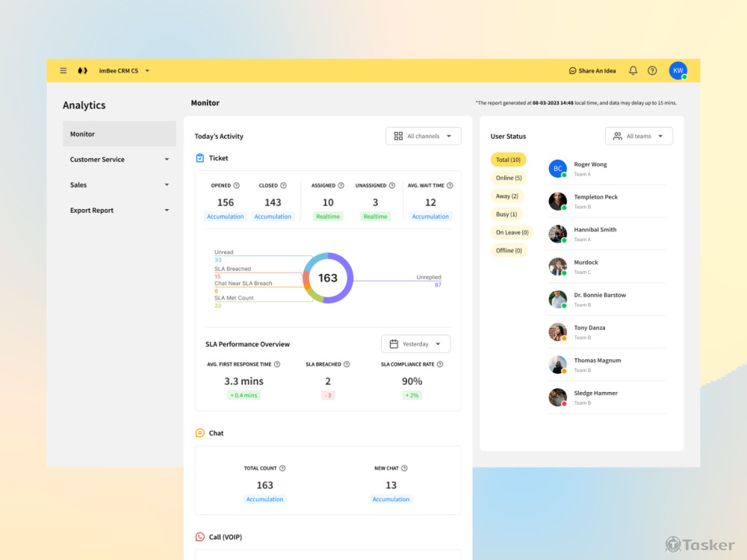
Task: Select Monitor in the Analytics sidebar
Action: tap(120, 134)
